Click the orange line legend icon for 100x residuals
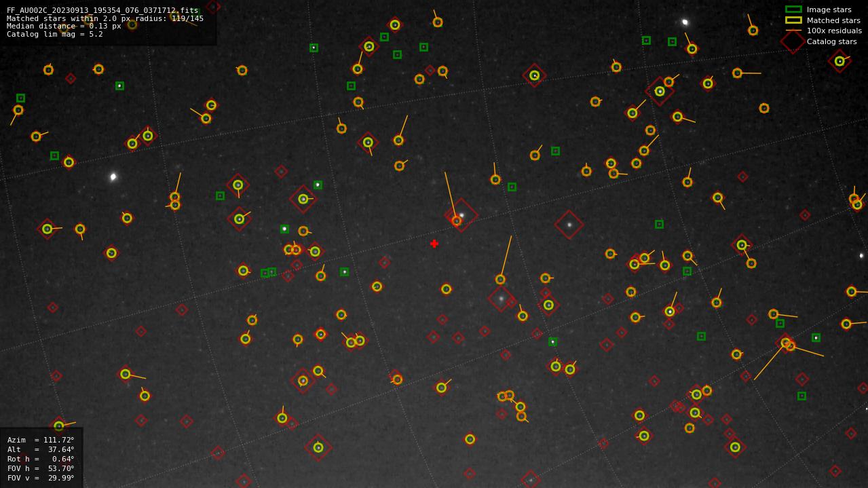The height and width of the screenshot is (488, 868). tap(793, 31)
